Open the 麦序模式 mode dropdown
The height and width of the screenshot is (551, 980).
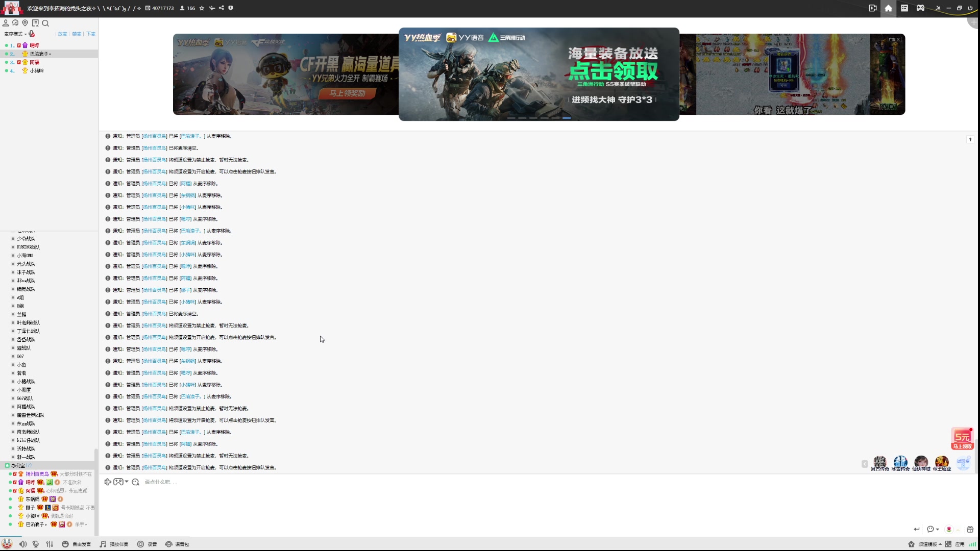15,34
